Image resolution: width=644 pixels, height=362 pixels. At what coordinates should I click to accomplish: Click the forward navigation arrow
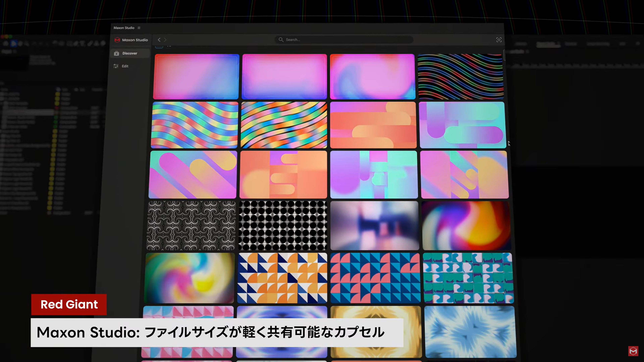coord(165,40)
